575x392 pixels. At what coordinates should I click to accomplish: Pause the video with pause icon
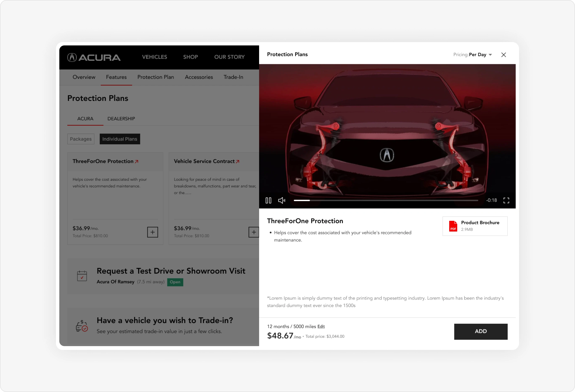(x=268, y=200)
